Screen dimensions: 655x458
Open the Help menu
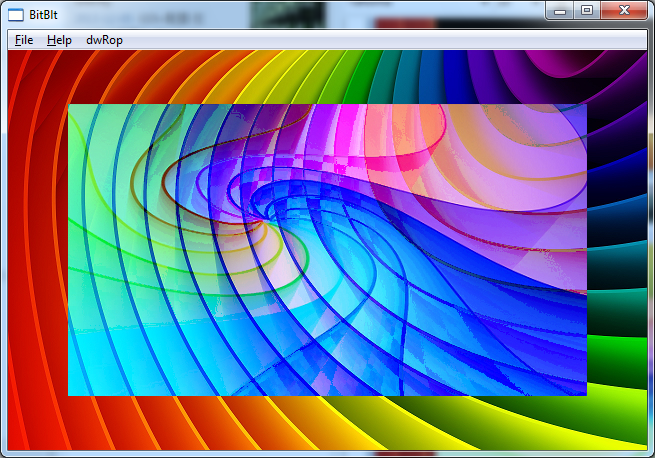(59, 40)
